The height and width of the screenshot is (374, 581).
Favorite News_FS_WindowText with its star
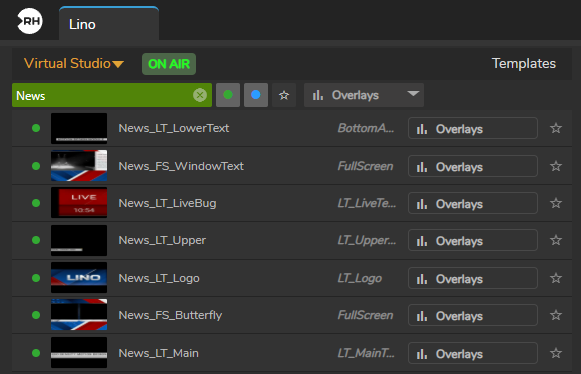pyautogui.click(x=556, y=166)
